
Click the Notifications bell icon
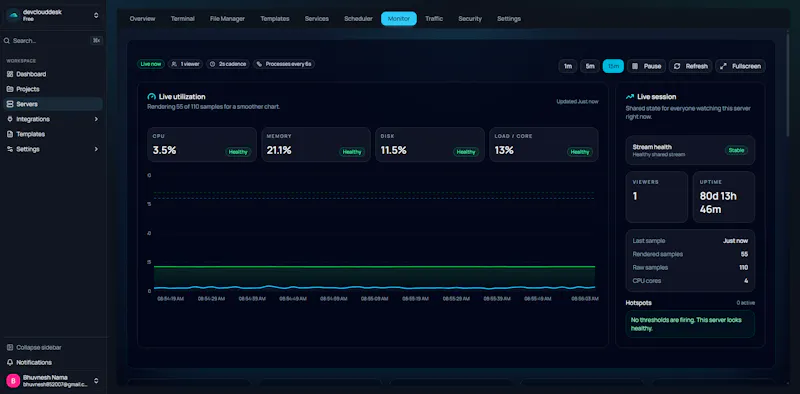click(10, 362)
